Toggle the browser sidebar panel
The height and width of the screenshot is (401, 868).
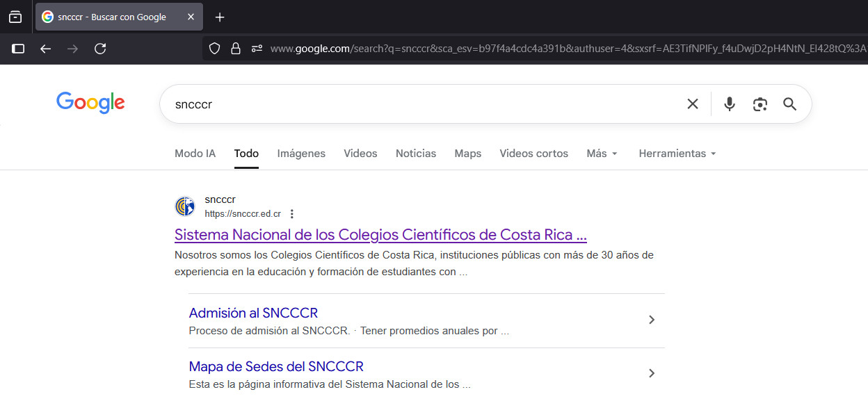tap(18, 49)
